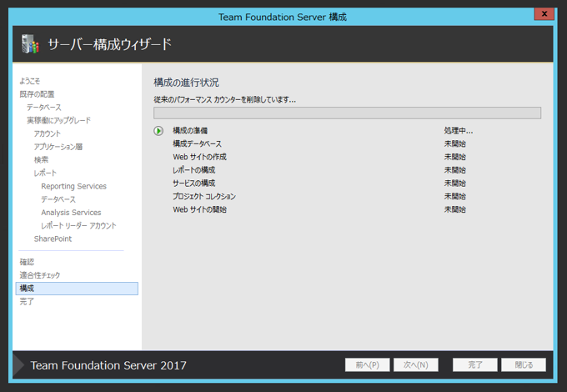
Task: Click the window title bar text
Action: click(x=283, y=17)
